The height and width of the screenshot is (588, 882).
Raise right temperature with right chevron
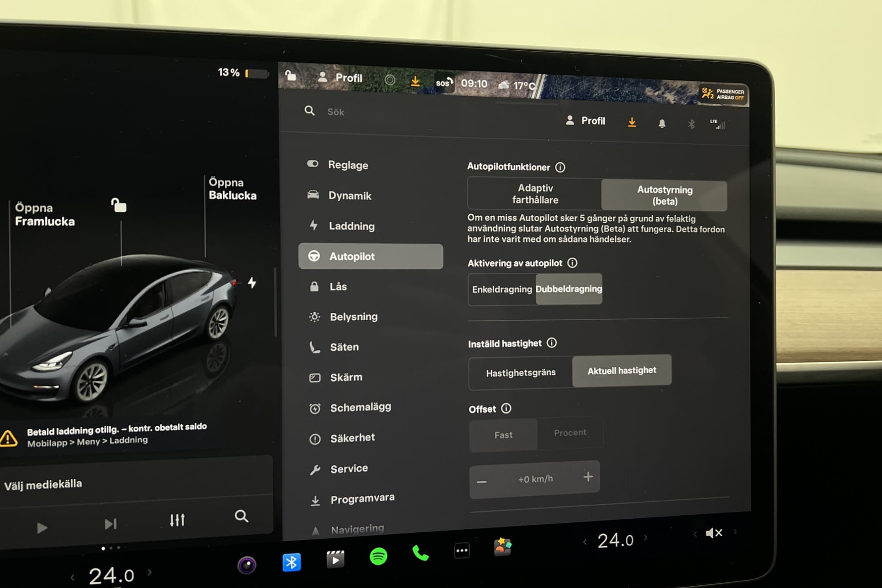point(646,537)
